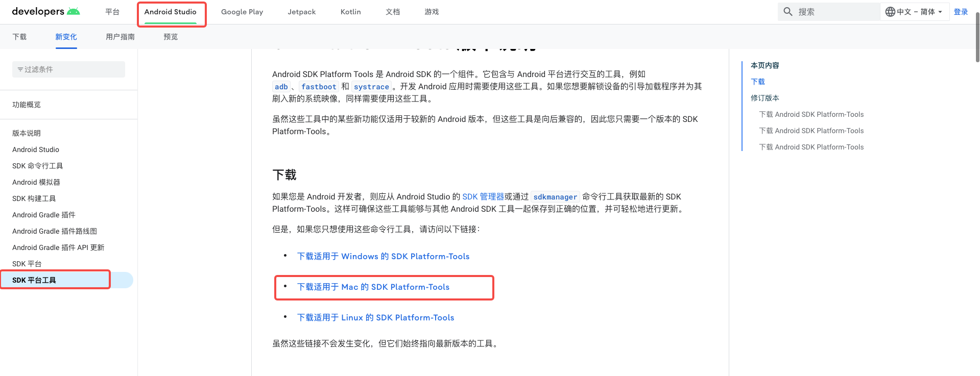Download Linux SDK Platform-Tools link
This screenshot has width=980, height=376.
(375, 317)
